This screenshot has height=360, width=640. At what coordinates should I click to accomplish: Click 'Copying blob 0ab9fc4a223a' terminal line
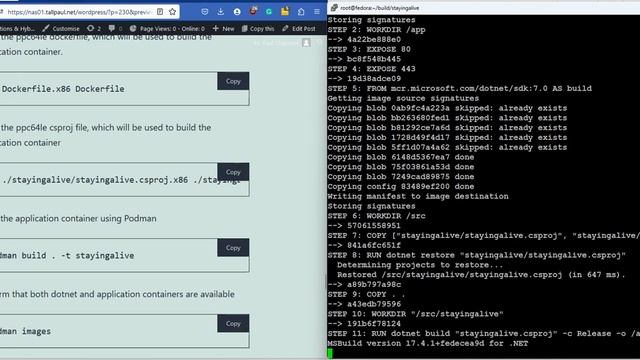click(x=447, y=108)
